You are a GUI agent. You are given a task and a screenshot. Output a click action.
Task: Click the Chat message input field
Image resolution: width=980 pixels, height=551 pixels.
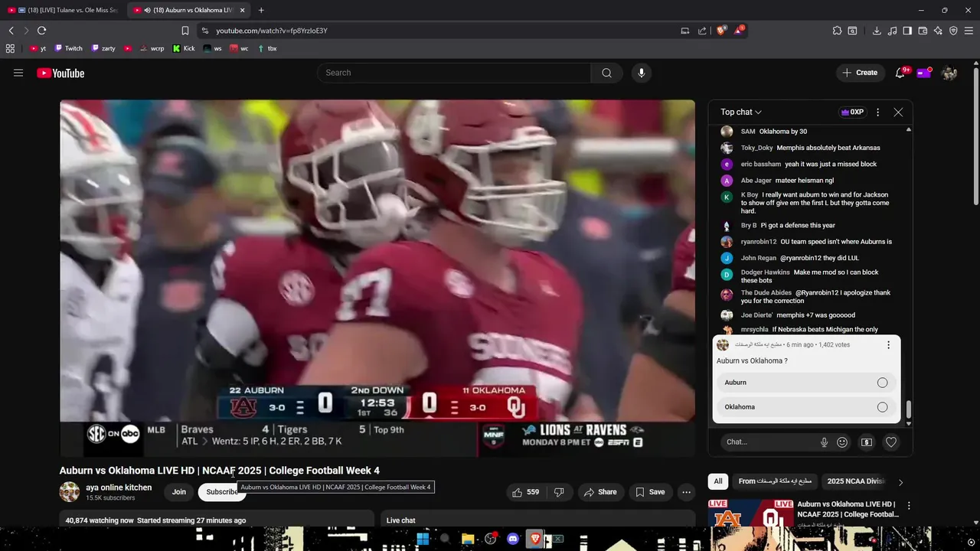(x=769, y=442)
